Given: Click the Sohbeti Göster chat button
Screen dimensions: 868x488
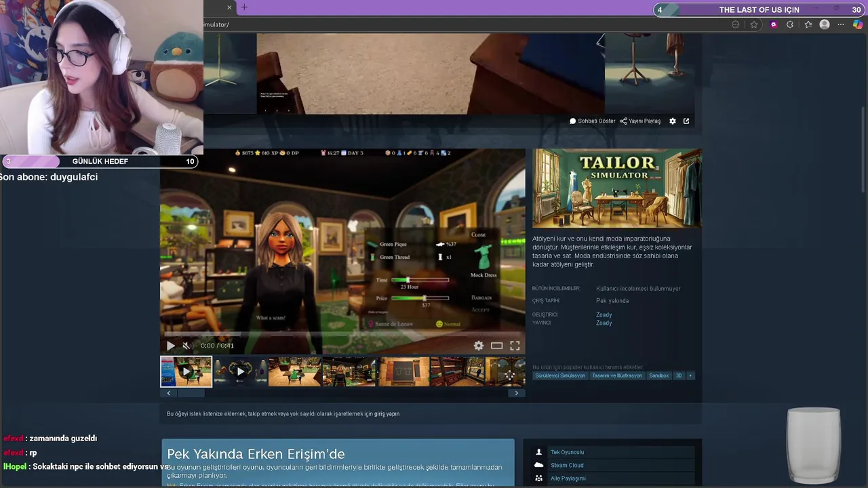Looking at the screenshot, I should 592,121.
